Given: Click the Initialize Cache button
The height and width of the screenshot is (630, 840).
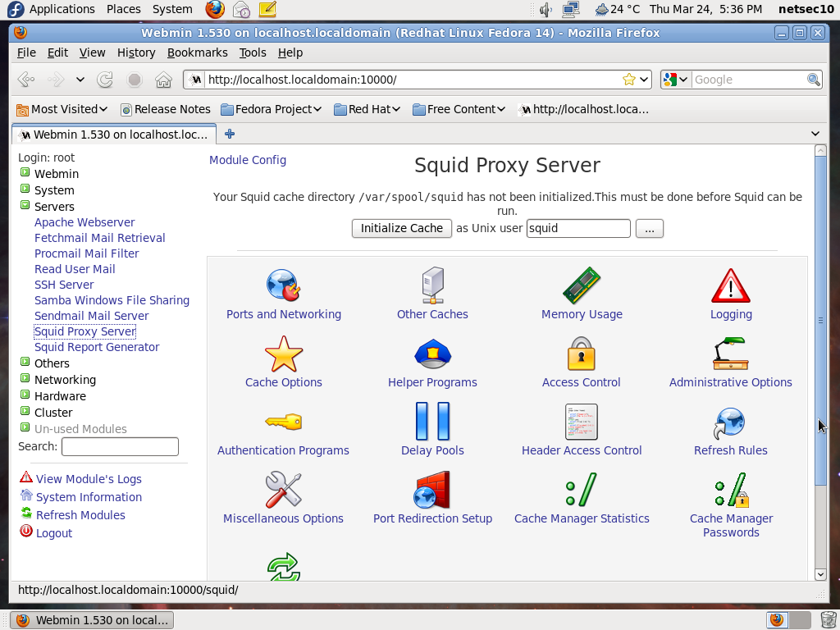Looking at the screenshot, I should (x=401, y=228).
